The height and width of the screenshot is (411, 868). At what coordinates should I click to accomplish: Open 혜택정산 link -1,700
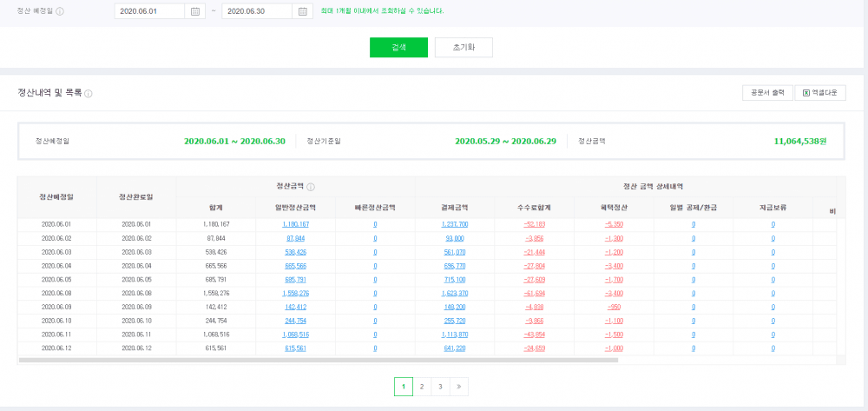pyautogui.click(x=614, y=280)
